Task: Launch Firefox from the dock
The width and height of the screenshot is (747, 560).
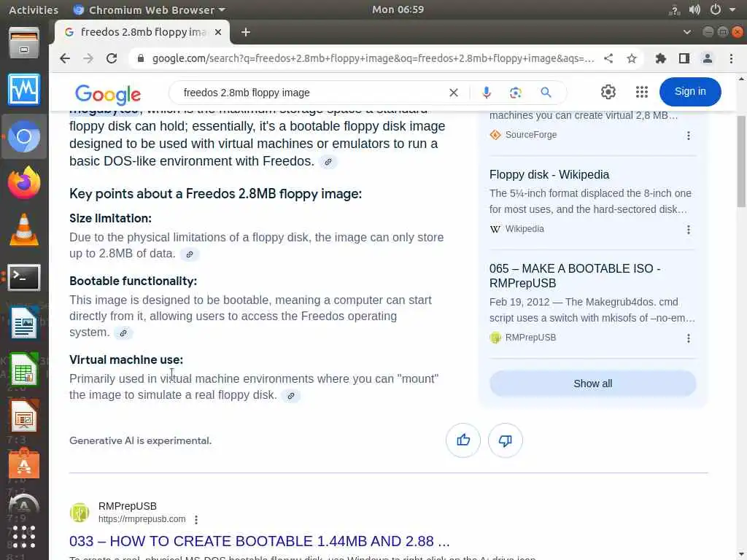Action: 24,183
